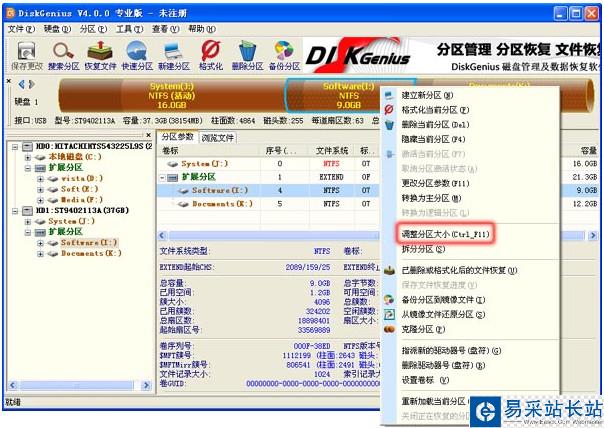This screenshot has height=428, width=604.
Task: Click the 删除分区 delete partition icon
Action: pos(247,56)
